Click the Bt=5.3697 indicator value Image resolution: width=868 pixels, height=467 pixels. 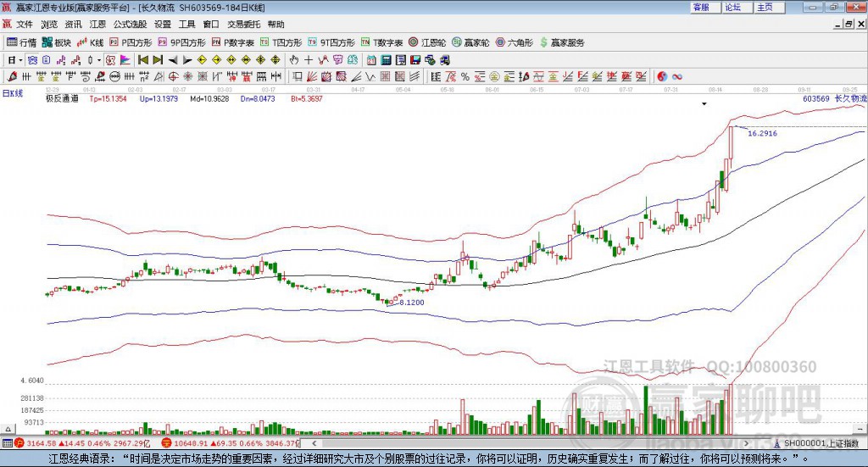click(x=307, y=98)
